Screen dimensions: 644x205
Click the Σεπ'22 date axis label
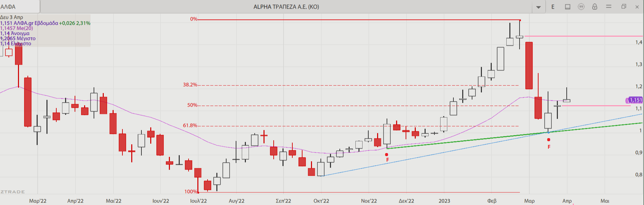[284, 201]
